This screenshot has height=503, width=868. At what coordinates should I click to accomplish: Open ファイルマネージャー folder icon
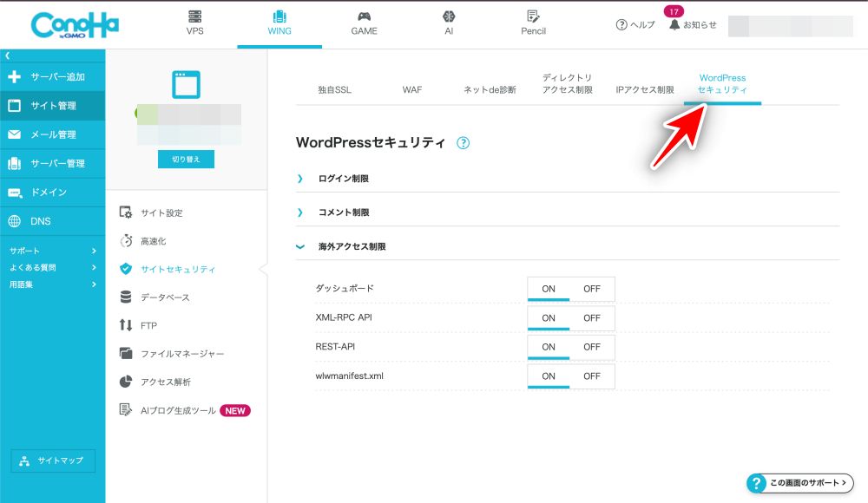point(126,354)
